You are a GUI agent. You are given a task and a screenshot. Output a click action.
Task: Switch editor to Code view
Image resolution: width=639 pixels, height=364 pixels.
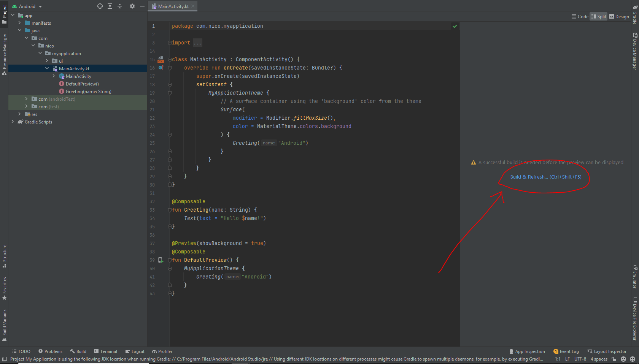(579, 16)
